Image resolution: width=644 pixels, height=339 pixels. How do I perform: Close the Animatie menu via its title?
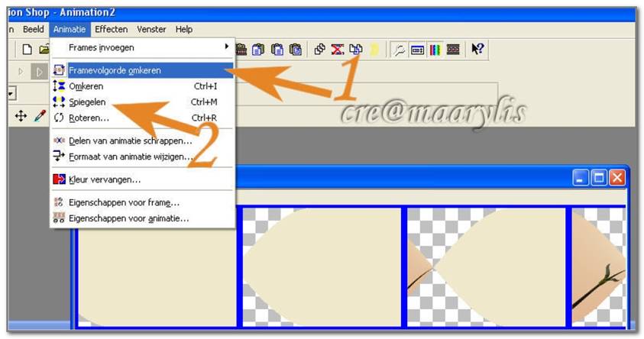point(70,30)
